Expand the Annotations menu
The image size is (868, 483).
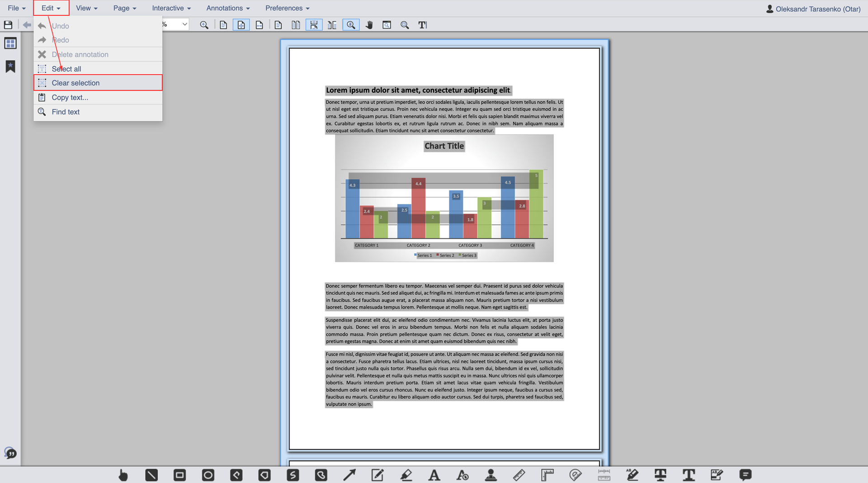tap(228, 8)
